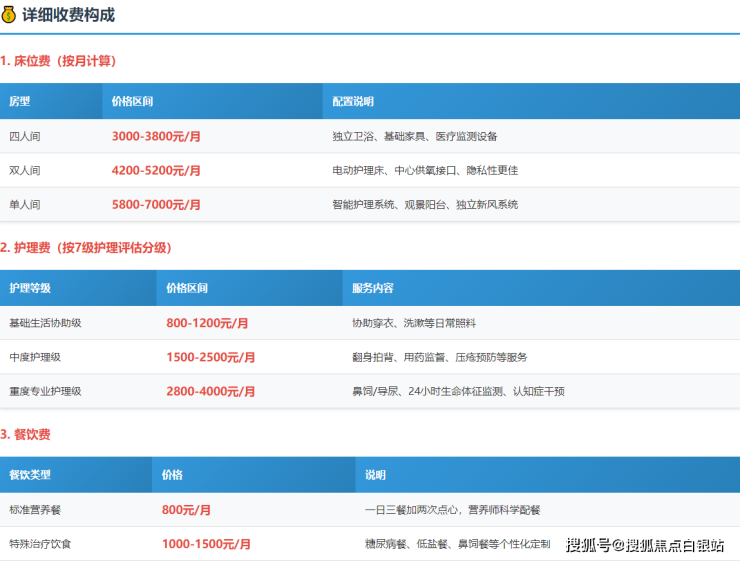Click the 配置说明 column header
This screenshot has height=561, width=740.
352,102
